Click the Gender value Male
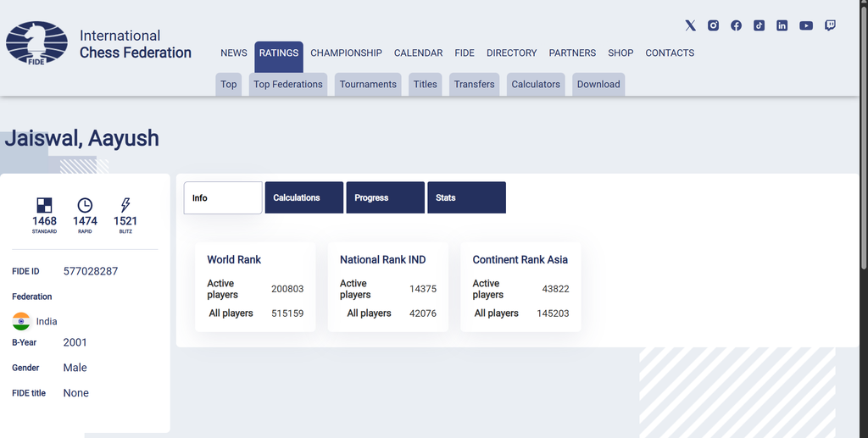The width and height of the screenshot is (868, 438). click(x=75, y=368)
